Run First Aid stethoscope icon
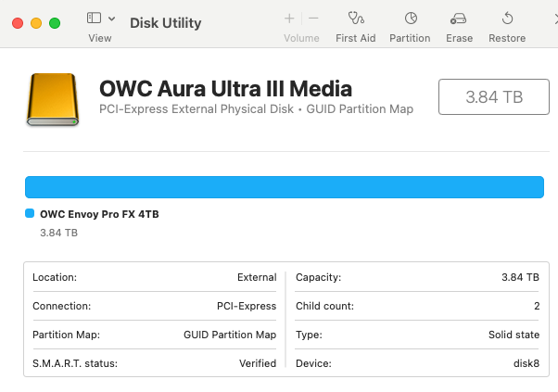The height and width of the screenshot is (392, 558). (x=356, y=18)
